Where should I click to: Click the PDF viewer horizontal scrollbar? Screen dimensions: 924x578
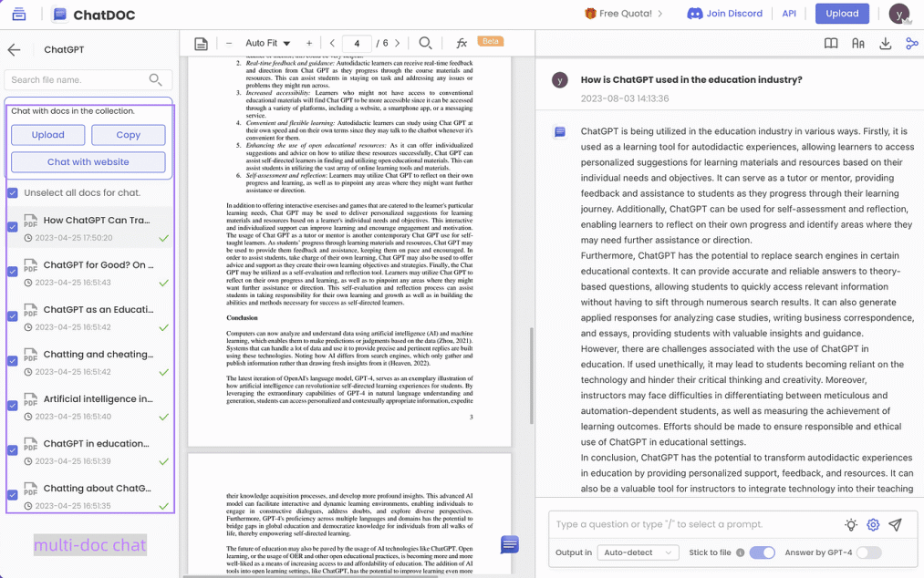point(310,575)
